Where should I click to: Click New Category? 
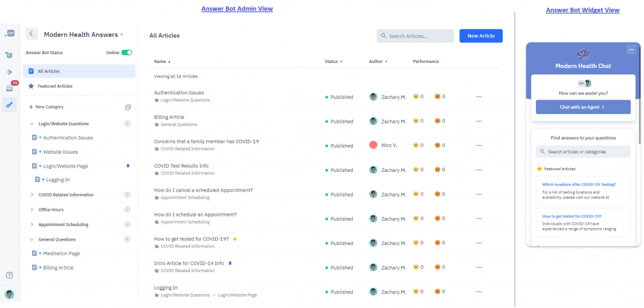tap(47, 107)
